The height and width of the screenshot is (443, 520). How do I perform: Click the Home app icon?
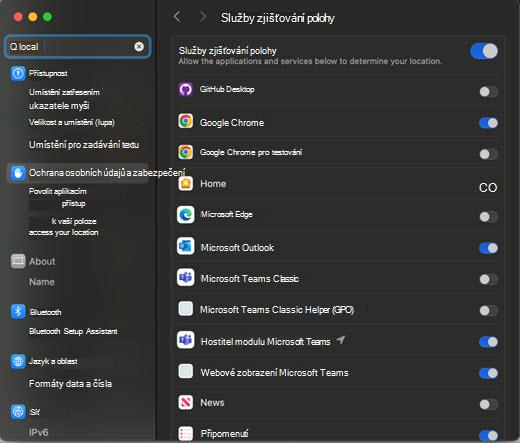[186, 183]
